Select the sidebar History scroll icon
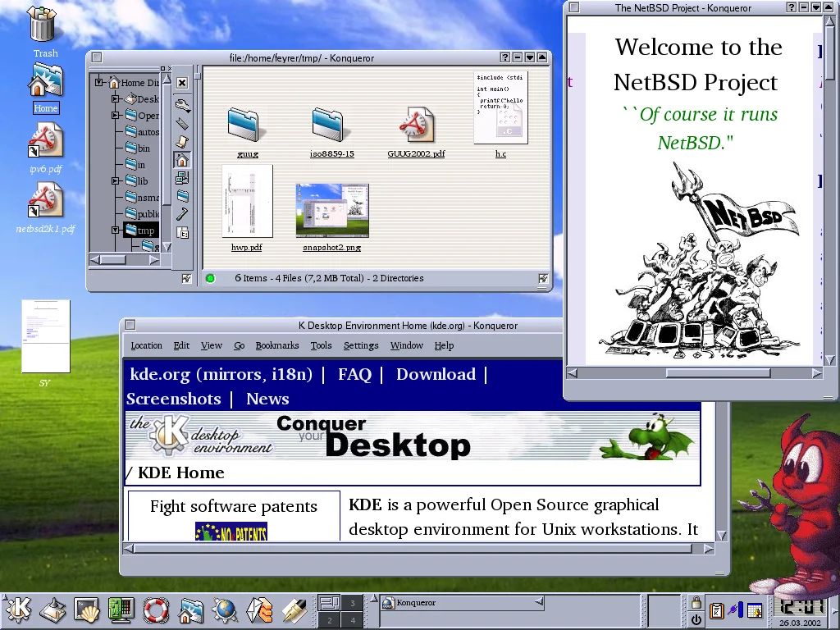This screenshot has width=840, height=630. pyautogui.click(x=182, y=141)
